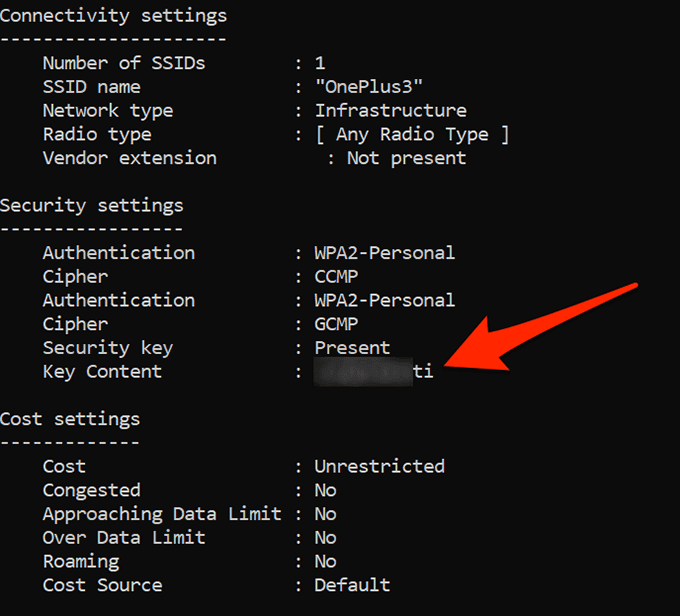This screenshot has height=616, width=680.
Task: Click the "Unrestricted" cost value
Action: coord(379,466)
